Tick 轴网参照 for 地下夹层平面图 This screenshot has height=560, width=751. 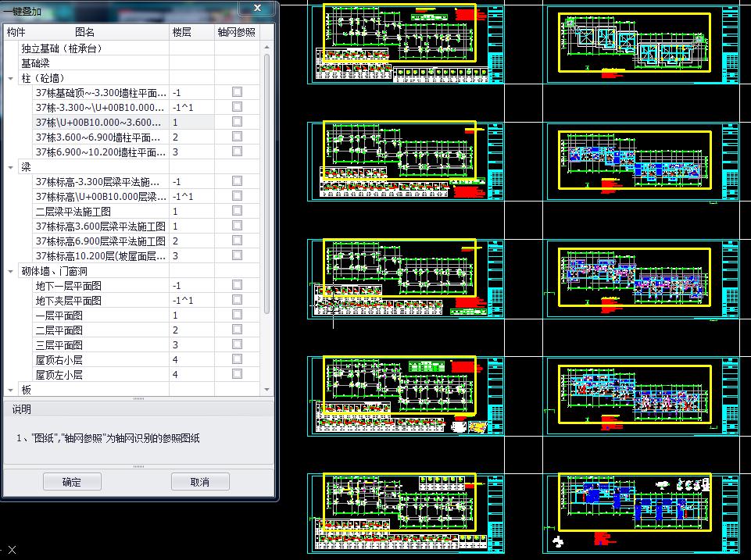(x=237, y=300)
